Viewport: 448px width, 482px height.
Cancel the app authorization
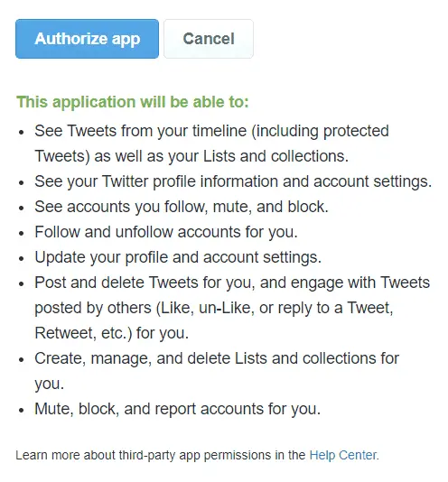pos(209,39)
